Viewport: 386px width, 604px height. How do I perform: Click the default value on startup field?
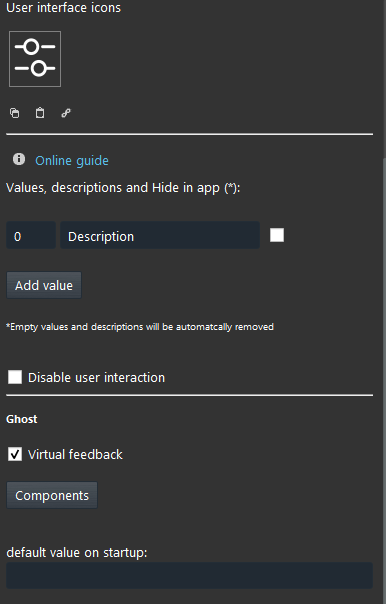(190, 575)
